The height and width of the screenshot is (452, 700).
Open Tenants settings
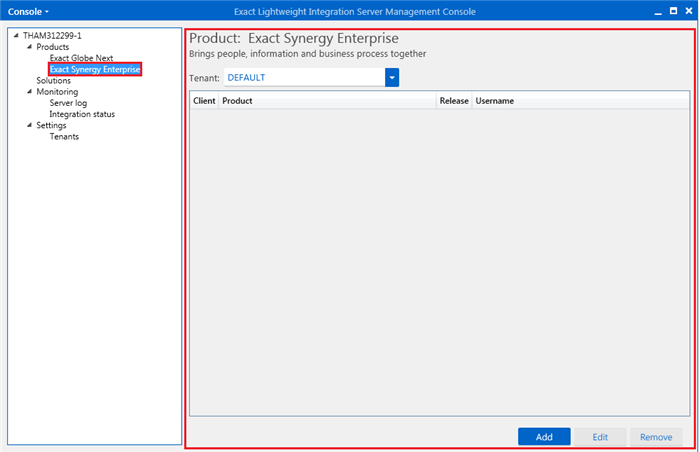(64, 137)
